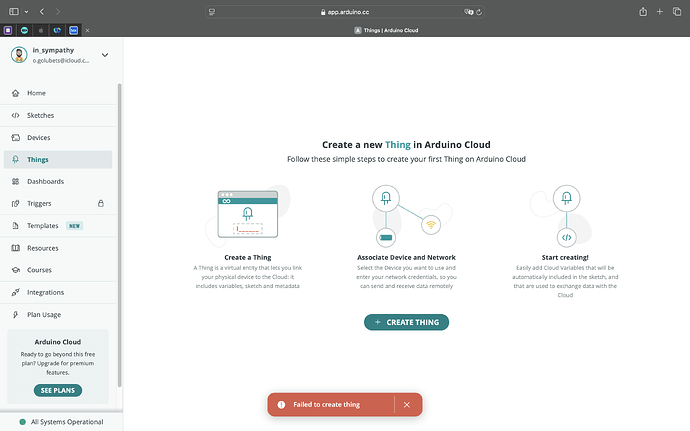
Task: Open Templates page
Action: 58,226
